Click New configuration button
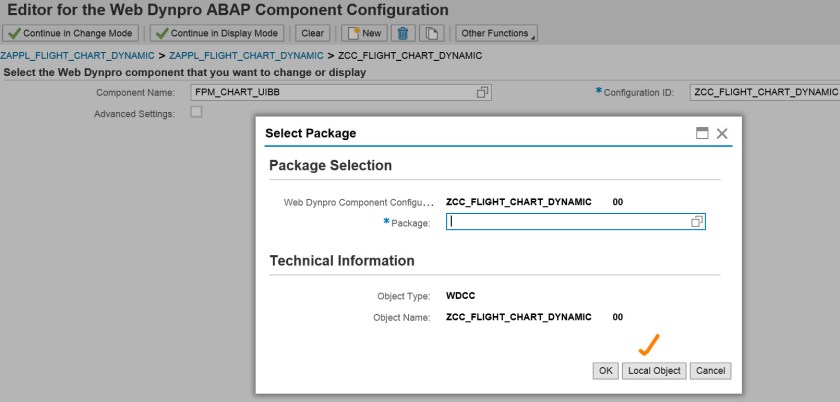Viewport: 840px width, 402px height. [364, 33]
